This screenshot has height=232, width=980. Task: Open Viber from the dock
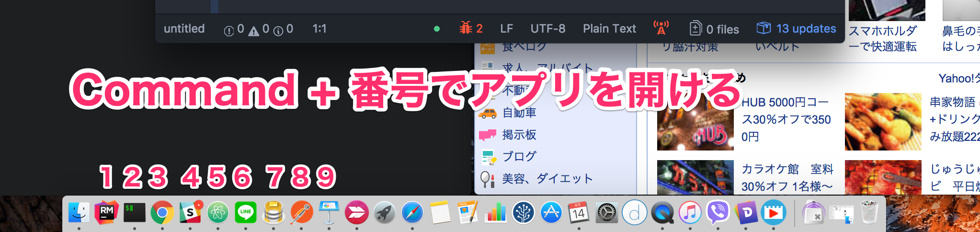tap(718, 213)
